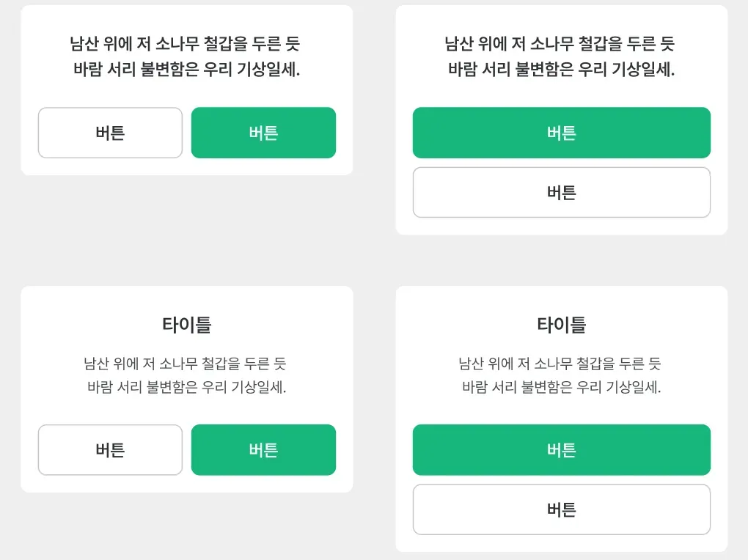Click bold '남산 위에 저 소나무' line in stacked-button dialog
The height and width of the screenshot is (560, 748).
(560, 44)
